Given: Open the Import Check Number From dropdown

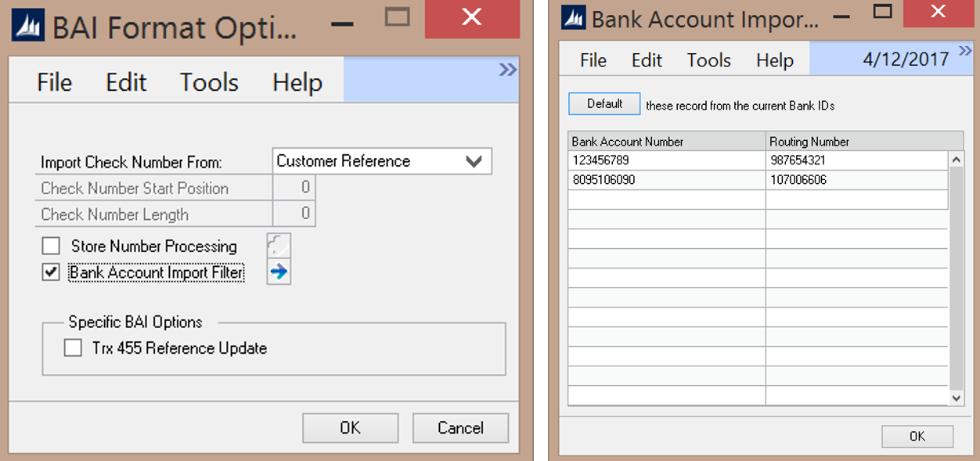Looking at the screenshot, I should 473,161.
